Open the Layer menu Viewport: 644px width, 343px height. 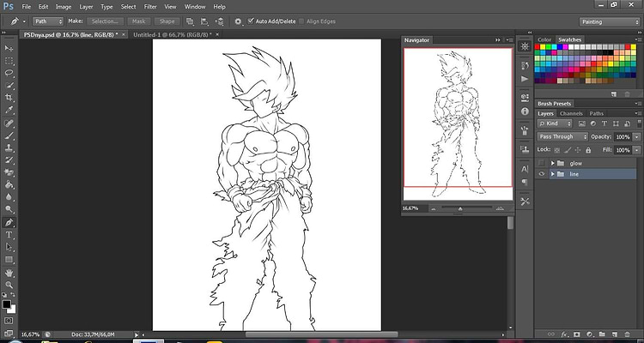(x=86, y=7)
